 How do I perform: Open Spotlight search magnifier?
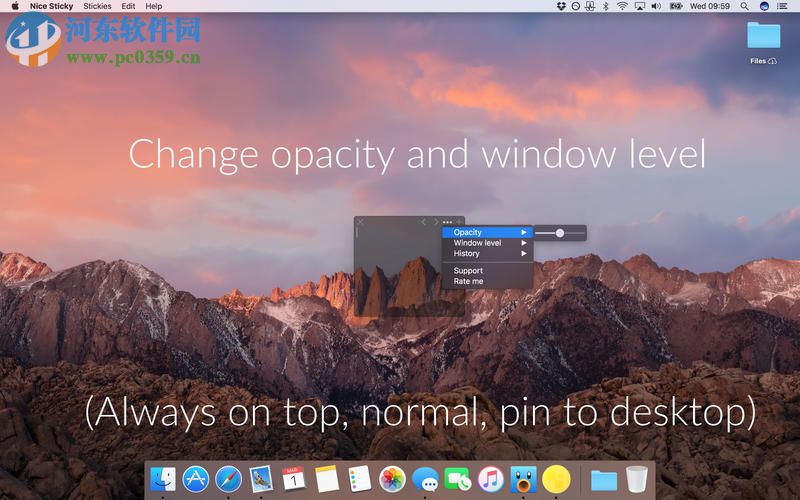pyautogui.click(x=745, y=6)
